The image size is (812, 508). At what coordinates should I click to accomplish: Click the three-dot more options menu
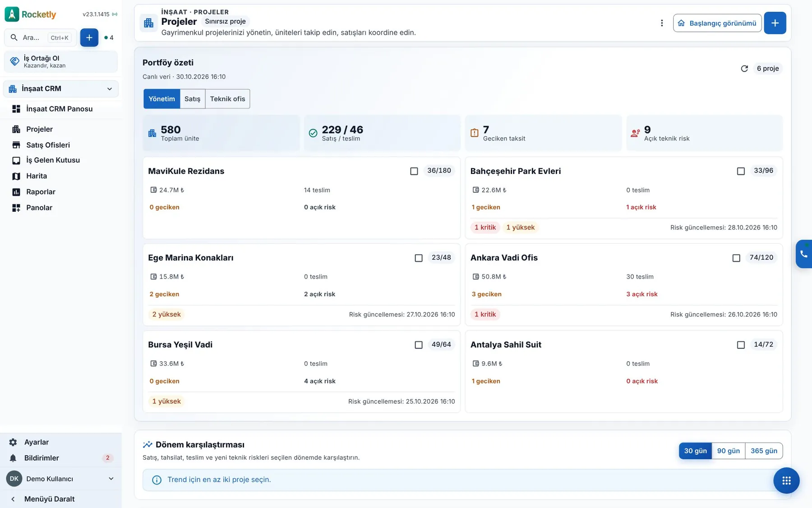[662, 23]
